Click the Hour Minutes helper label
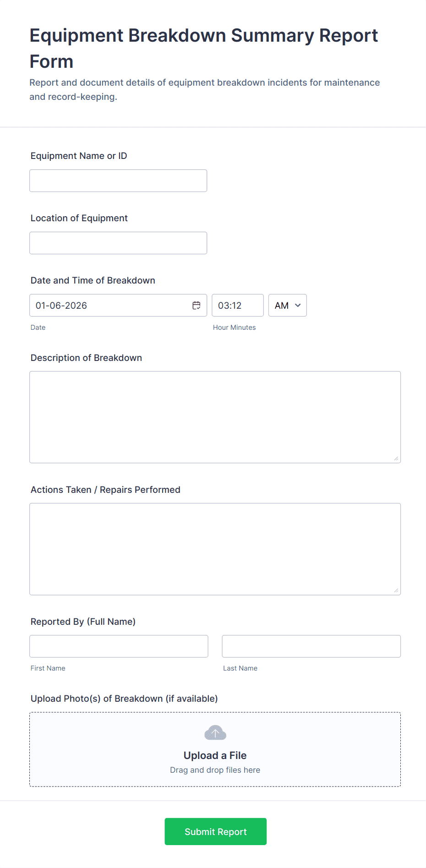This screenshot has width=426, height=868. (x=235, y=327)
